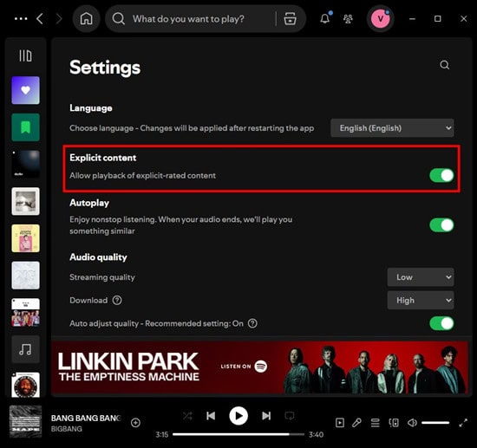Screen dimensions: 477x448
Task: Open the bearded man artist tile in sidebar
Action: pos(25,385)
